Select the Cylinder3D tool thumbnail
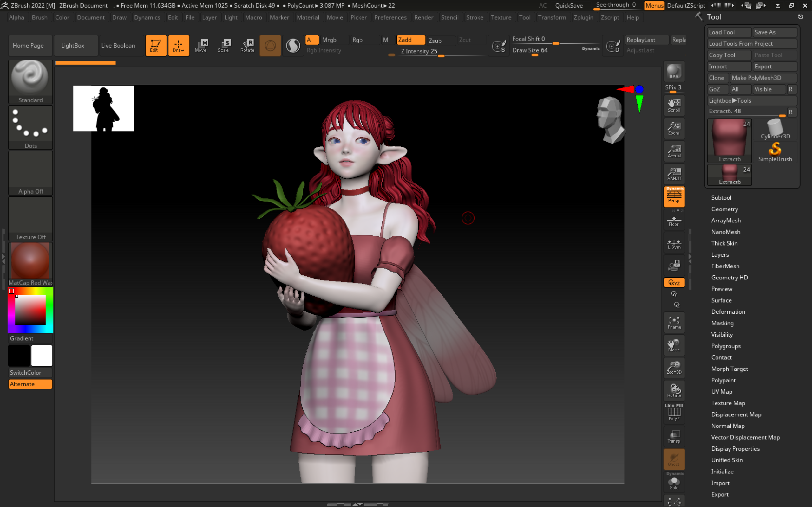 pos(775,129)
